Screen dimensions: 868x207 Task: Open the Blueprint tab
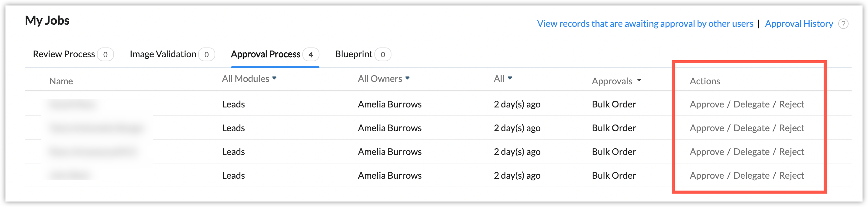pyautogui.click(x=353, y=54)
